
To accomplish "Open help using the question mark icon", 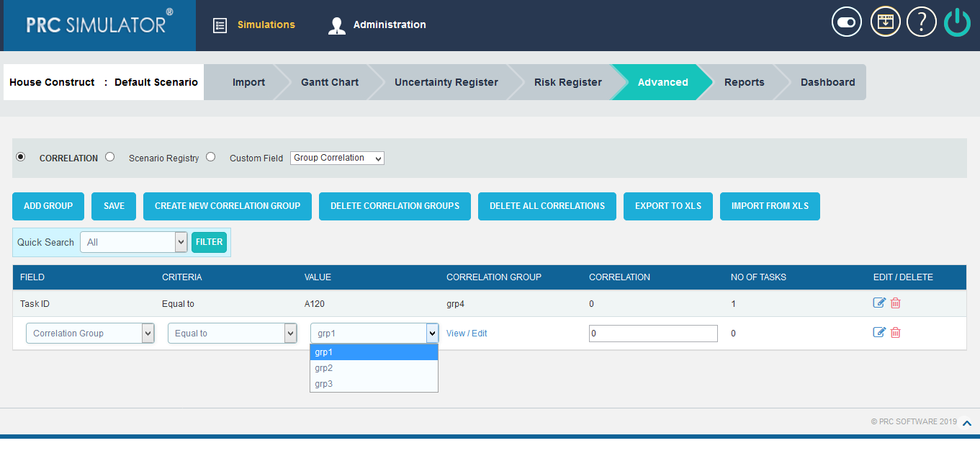I will point(921,22).
